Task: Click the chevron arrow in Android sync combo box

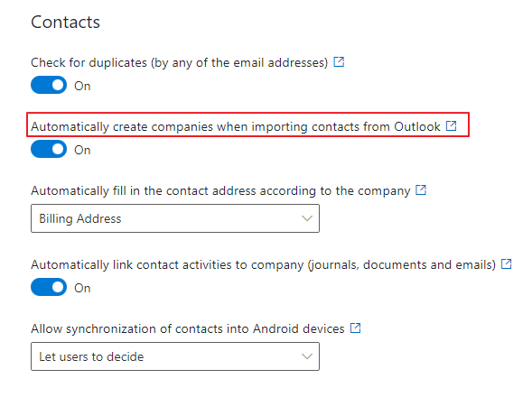Action: (x=307, y=356)
